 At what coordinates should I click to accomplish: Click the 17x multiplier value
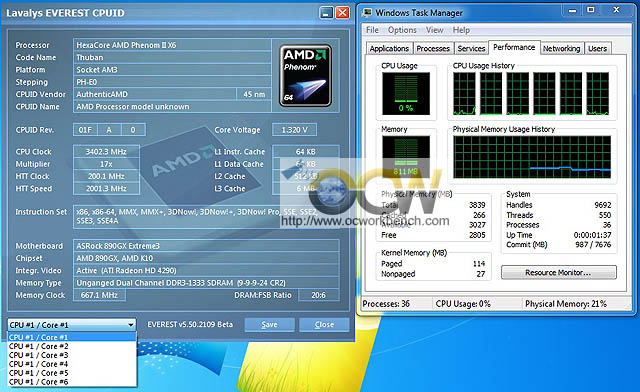click(x=106, y=164)
